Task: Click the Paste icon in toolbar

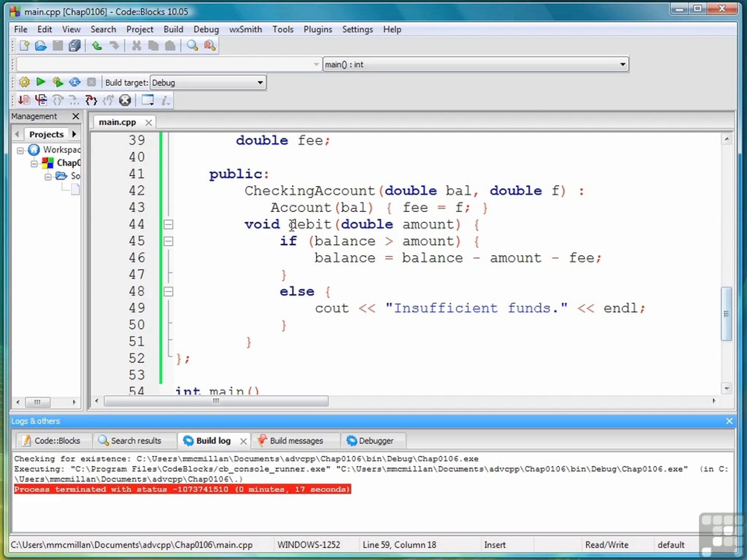Action: [170, 46]
